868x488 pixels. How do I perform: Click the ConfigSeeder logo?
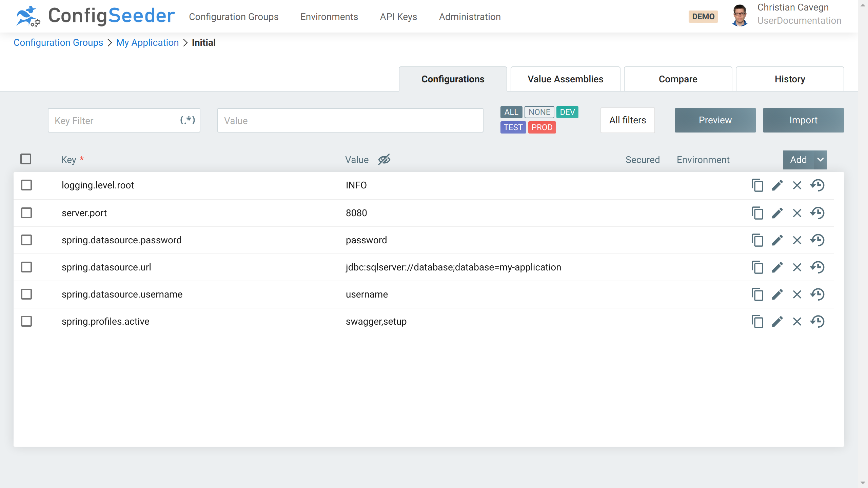[95, 16]
